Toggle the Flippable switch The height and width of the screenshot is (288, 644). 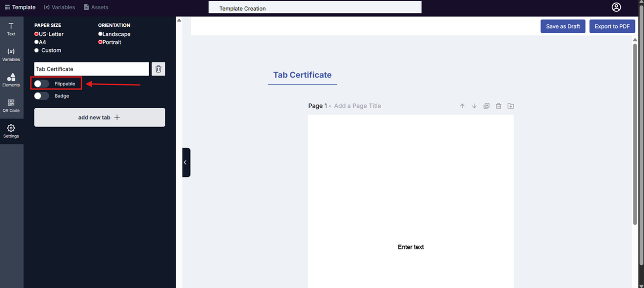(x=41, y=84)
